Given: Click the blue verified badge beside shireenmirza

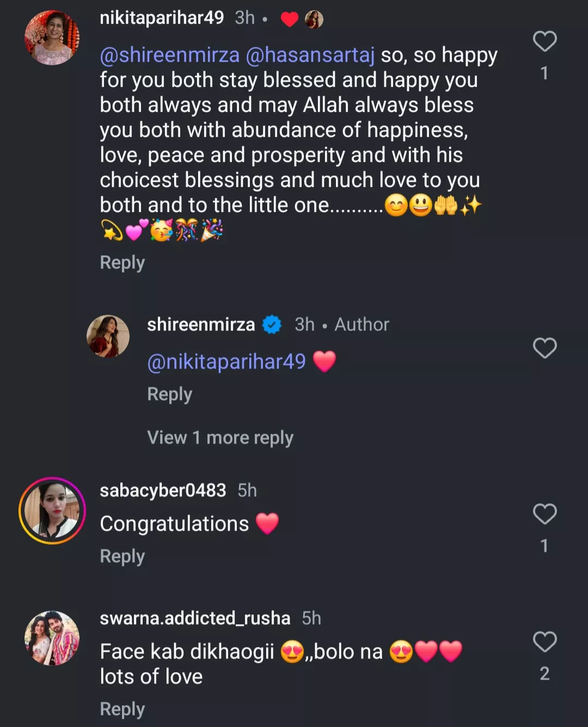Looking at the screenshot, I should pos(272,325).
